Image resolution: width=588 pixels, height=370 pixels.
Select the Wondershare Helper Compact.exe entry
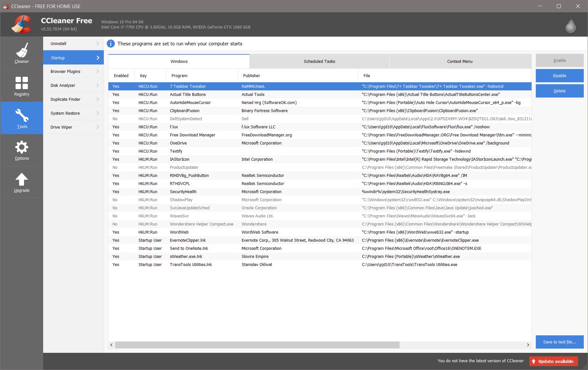point(320,224)
